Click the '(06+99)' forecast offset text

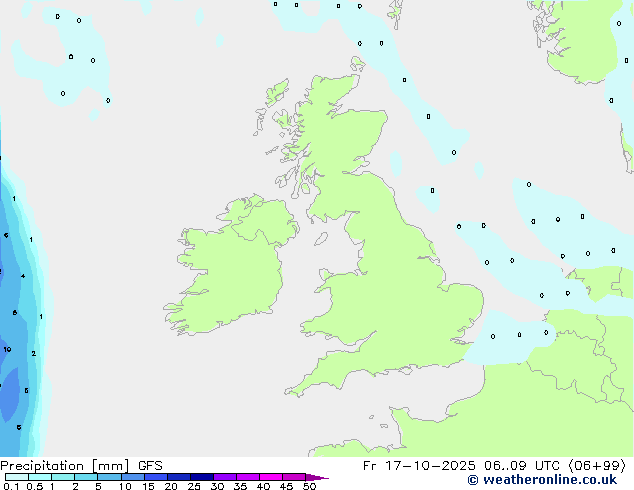click(597, 466)
